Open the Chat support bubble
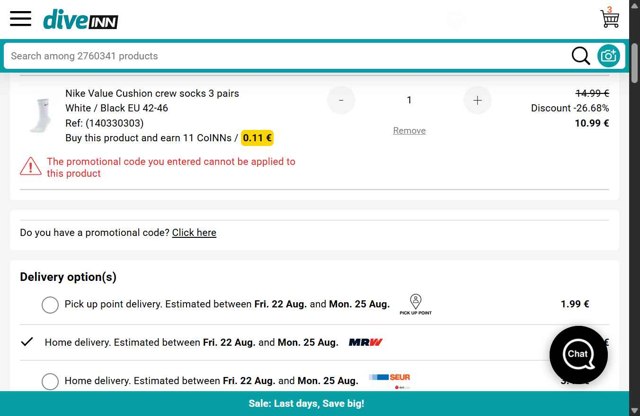Viewport: 640px width, 416px height. coord(578,354)
